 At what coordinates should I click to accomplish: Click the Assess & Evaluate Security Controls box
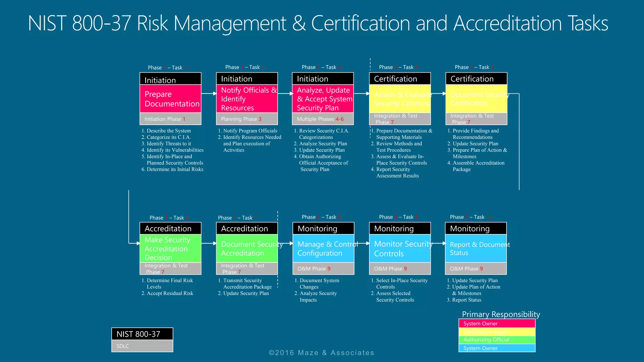(400, 99)
